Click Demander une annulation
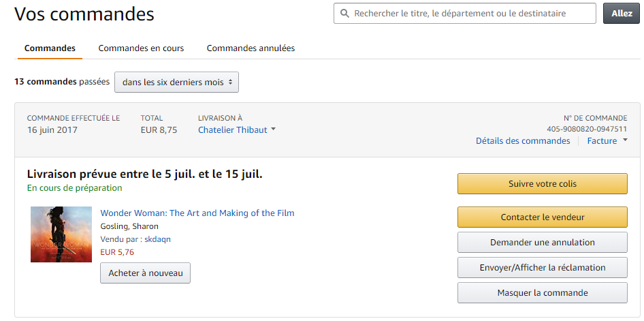This screenshot has width=644, height=321. tap(542, 243)
